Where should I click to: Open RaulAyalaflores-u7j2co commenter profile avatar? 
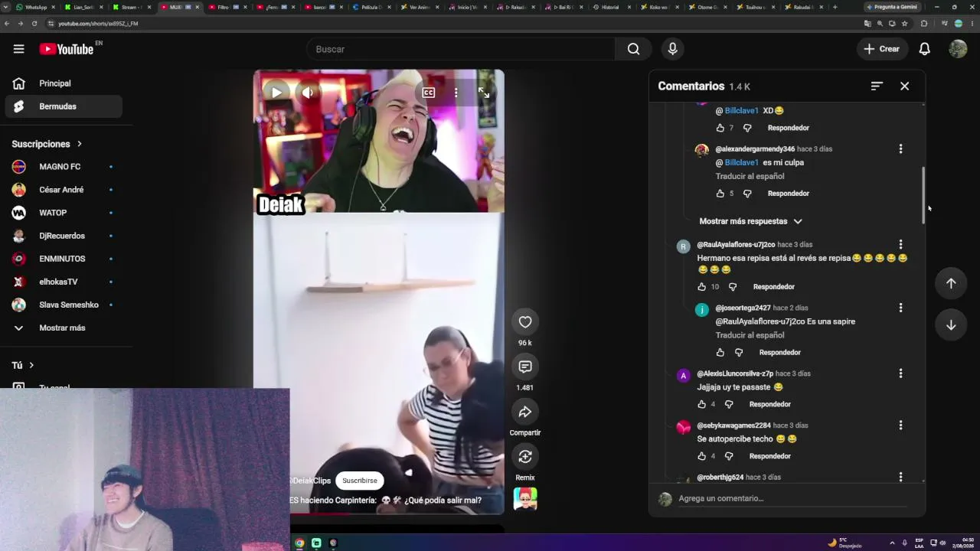(x=683, y=246)
